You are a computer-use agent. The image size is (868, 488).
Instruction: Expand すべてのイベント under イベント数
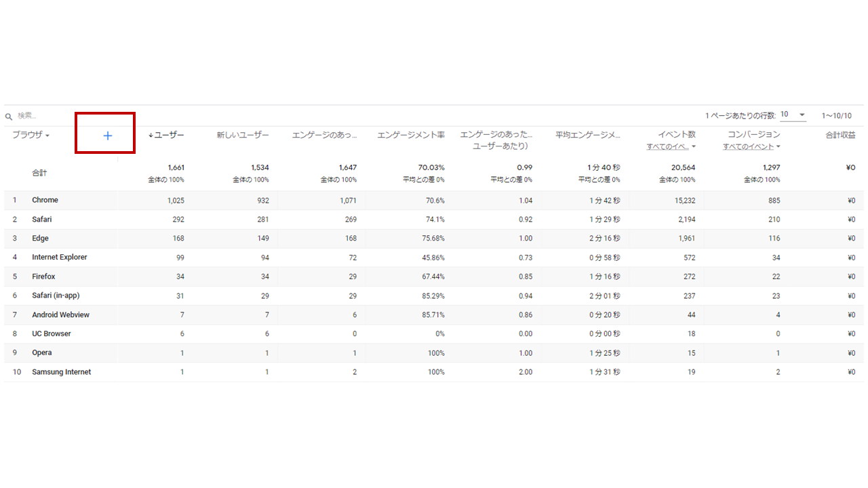click(x=671, y=146)
